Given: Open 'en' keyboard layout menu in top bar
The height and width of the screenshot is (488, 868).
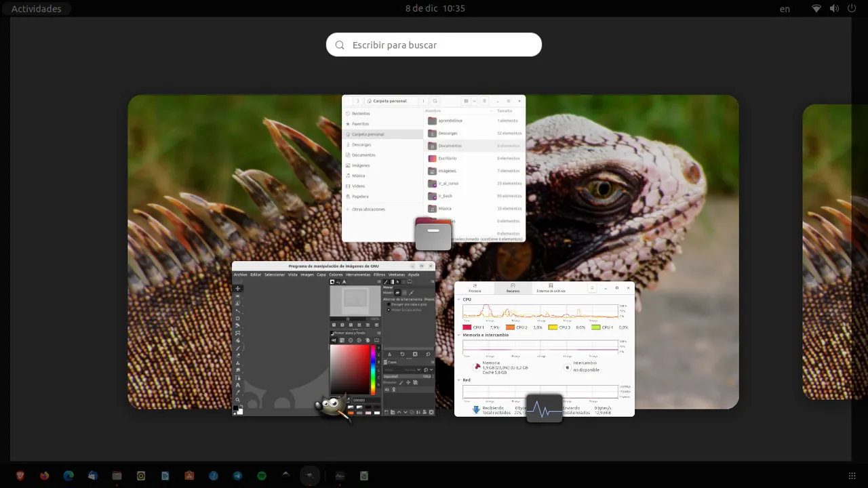Looking at the screenshot, I should tap(785, 9).
